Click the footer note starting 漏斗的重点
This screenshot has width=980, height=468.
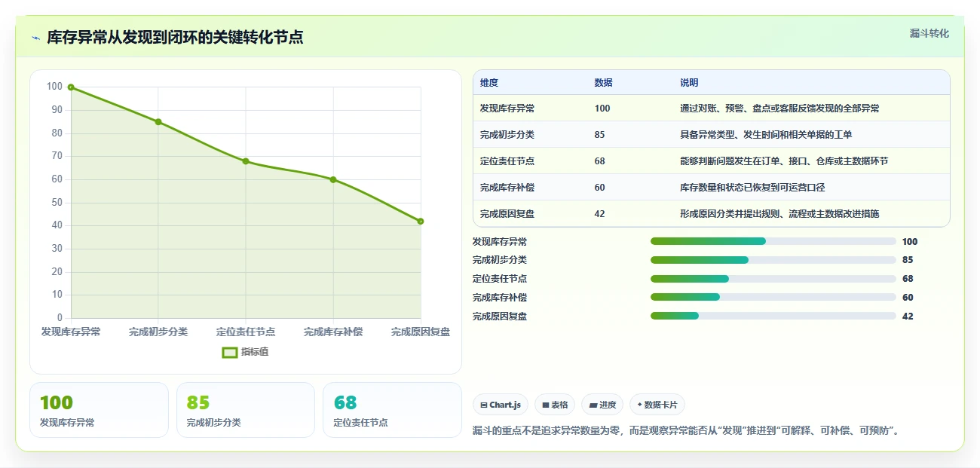pos(686,431)
